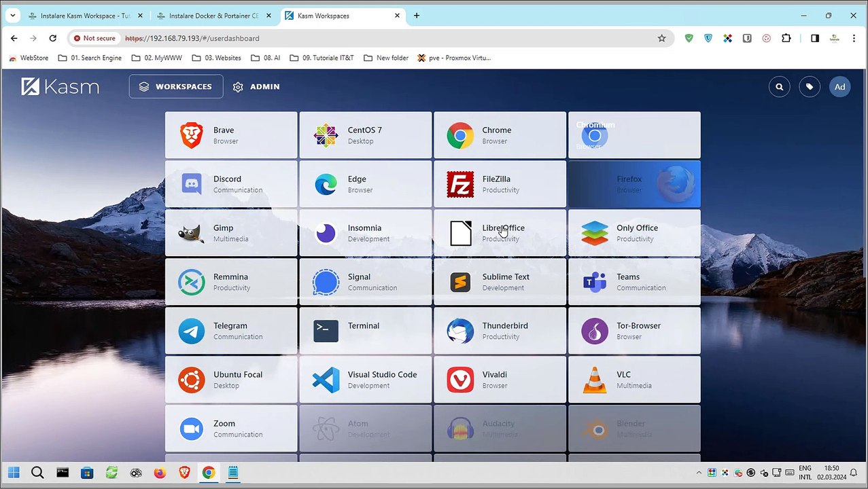Open the tab search dropdown arrow
Viewport: 868px width, 489px height.
click(x=14, y=16)
